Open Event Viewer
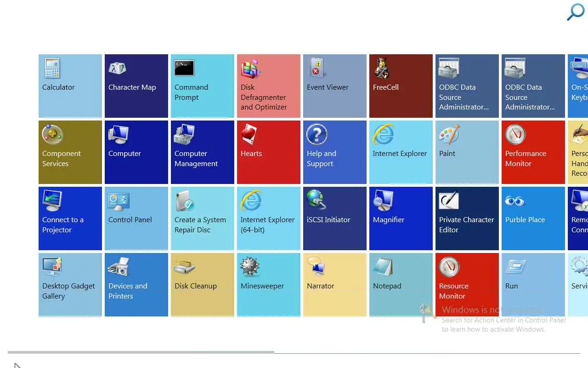The height and width of the screenshot is (368, 588). (x=335, y=86)
